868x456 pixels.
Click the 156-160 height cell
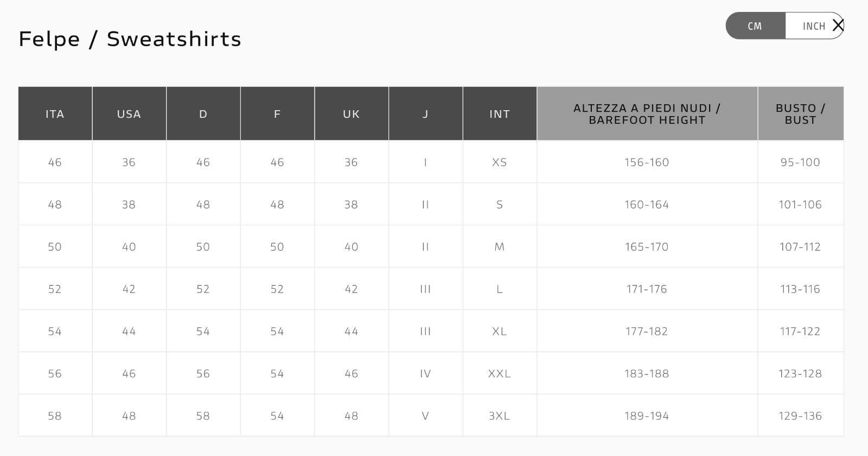click(647, 162)
